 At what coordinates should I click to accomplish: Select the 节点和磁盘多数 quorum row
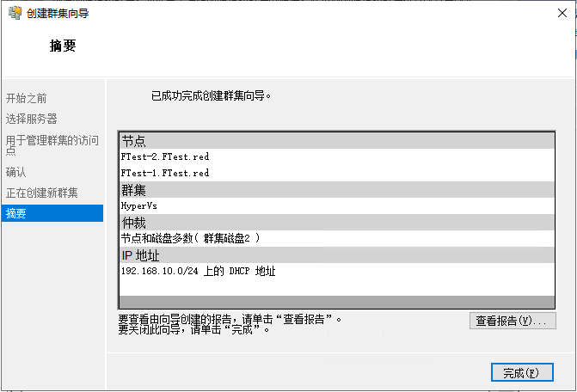point(337,239)
